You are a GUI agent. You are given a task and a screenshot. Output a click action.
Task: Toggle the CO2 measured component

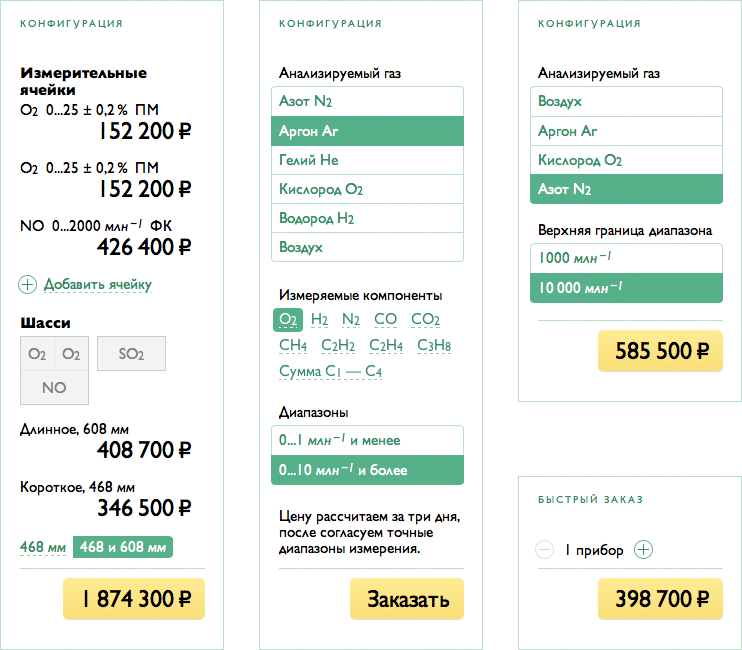425,320
